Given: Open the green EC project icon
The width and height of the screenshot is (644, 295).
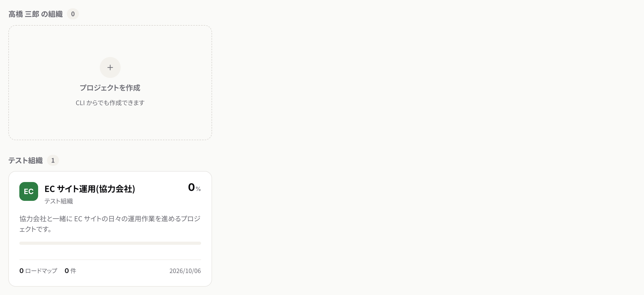Looking at the screenshot, I should coord(29,191).
